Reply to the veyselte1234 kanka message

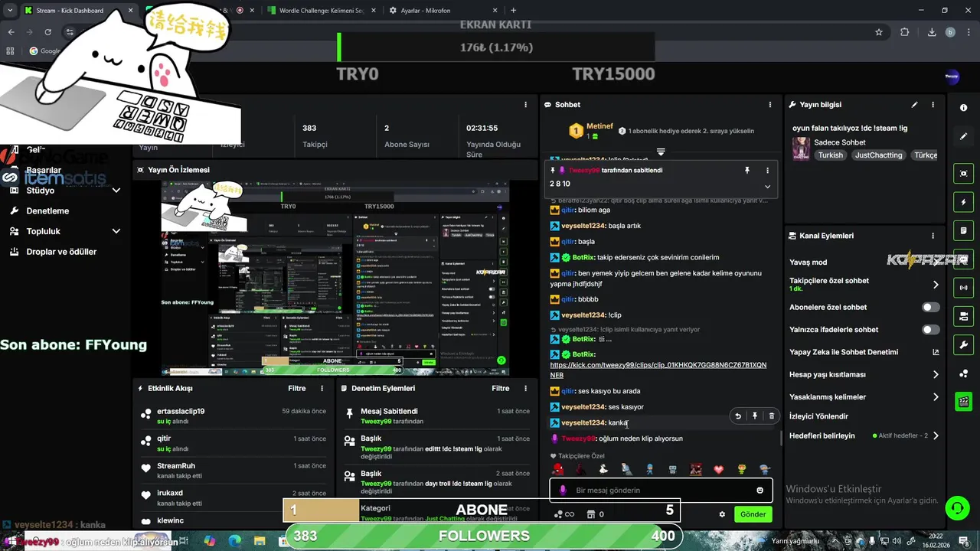coord(738,416)
